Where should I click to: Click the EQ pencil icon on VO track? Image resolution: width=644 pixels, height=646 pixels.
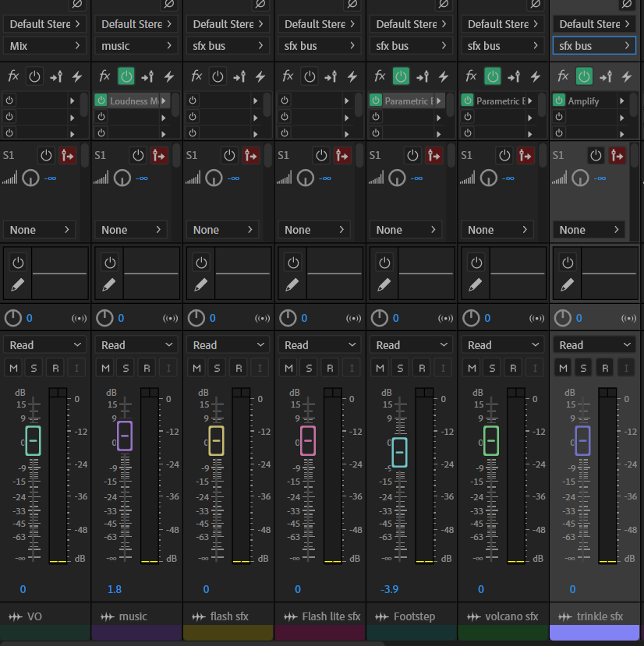click(x=19, y=285)
